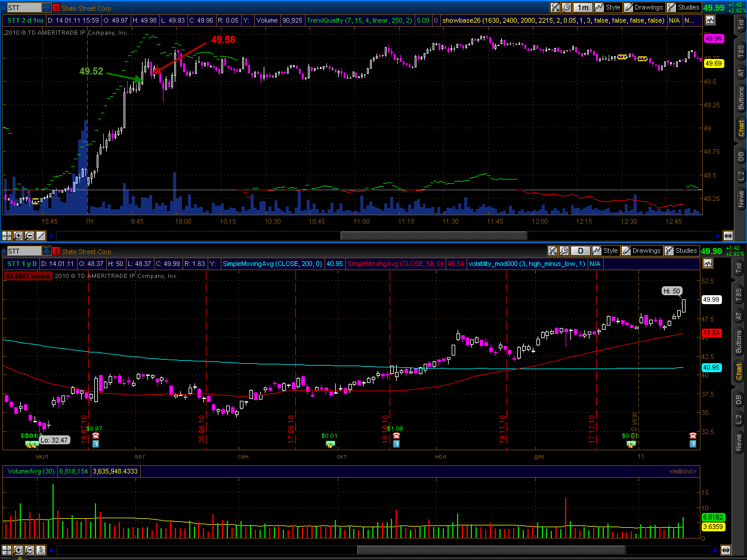Click the red '1' link indicator on lower chart
747x560 pixels.
pos(57,251)
